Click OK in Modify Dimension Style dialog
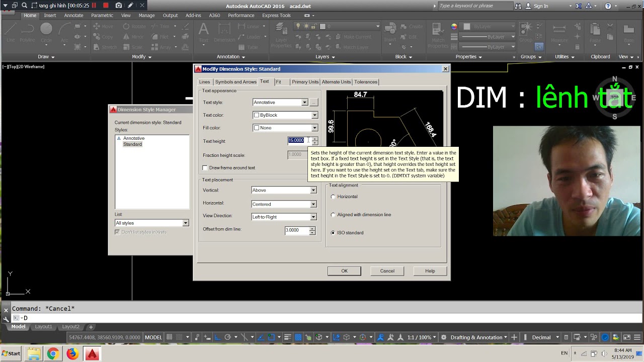This screenshot has width=644, height=362. 344,271
